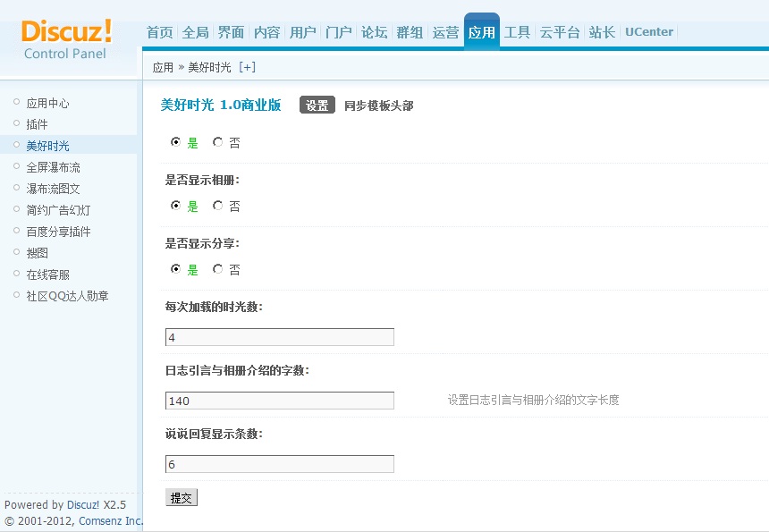The width and height of the screenshot is (769, 532).
Task: Go to the UCenter tab
Action: [649, 32]
